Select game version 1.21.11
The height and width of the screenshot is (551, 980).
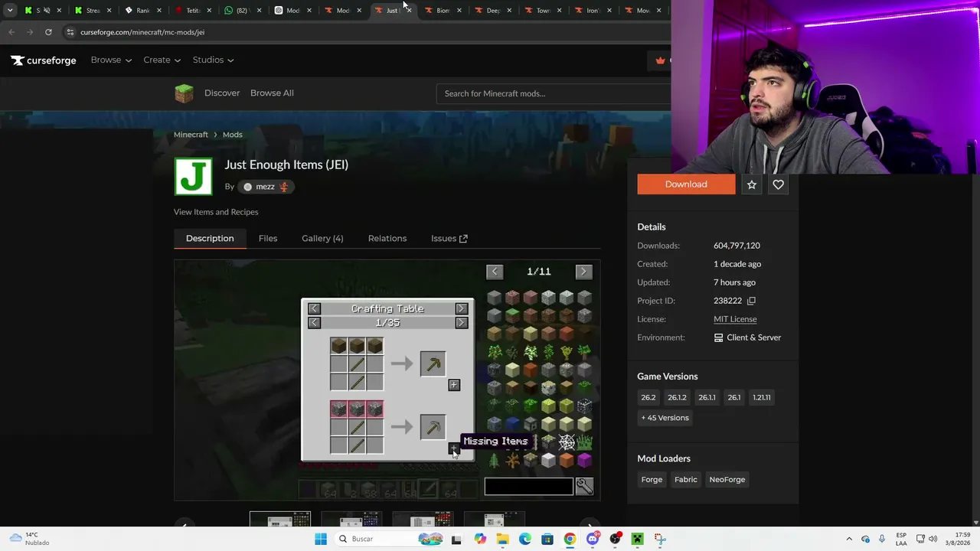[x=762, y=397]
